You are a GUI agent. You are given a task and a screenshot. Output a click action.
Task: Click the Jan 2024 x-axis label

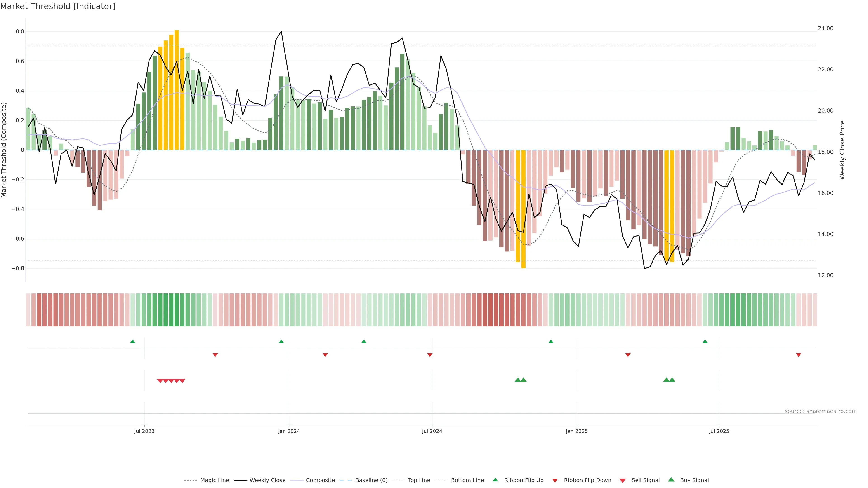click(289, 431)
